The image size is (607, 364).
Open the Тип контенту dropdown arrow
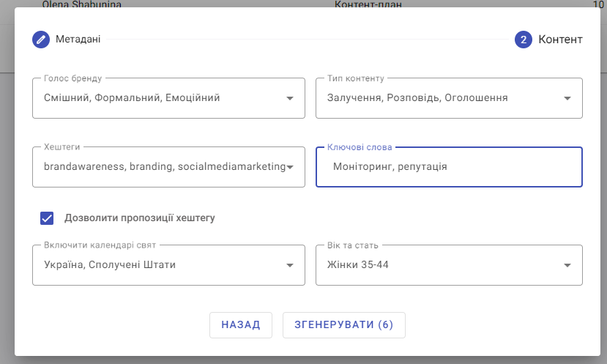pos(567,98)
